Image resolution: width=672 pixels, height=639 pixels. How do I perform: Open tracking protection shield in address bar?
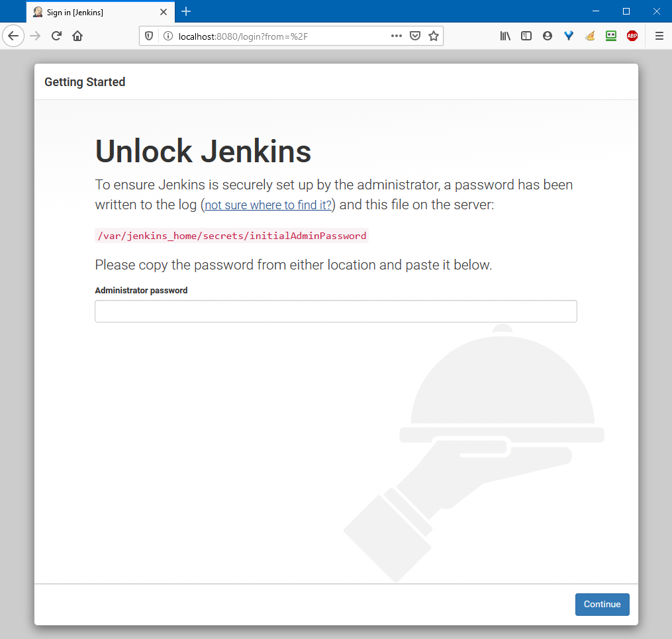tap(149, 36)
